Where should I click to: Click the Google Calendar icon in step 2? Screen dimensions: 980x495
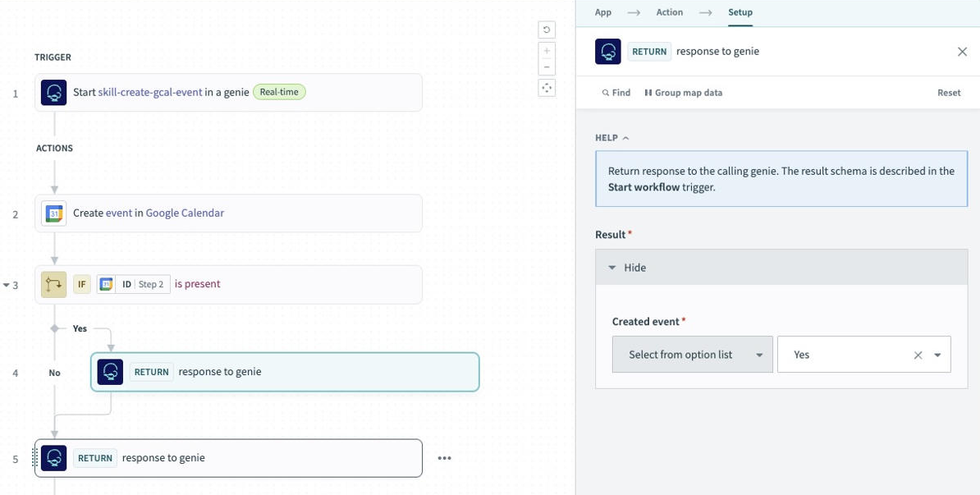click(54, 213)
